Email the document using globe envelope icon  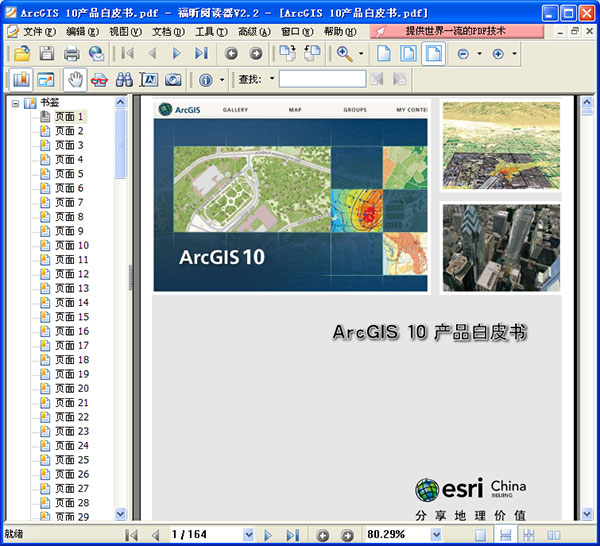[96, 53]
